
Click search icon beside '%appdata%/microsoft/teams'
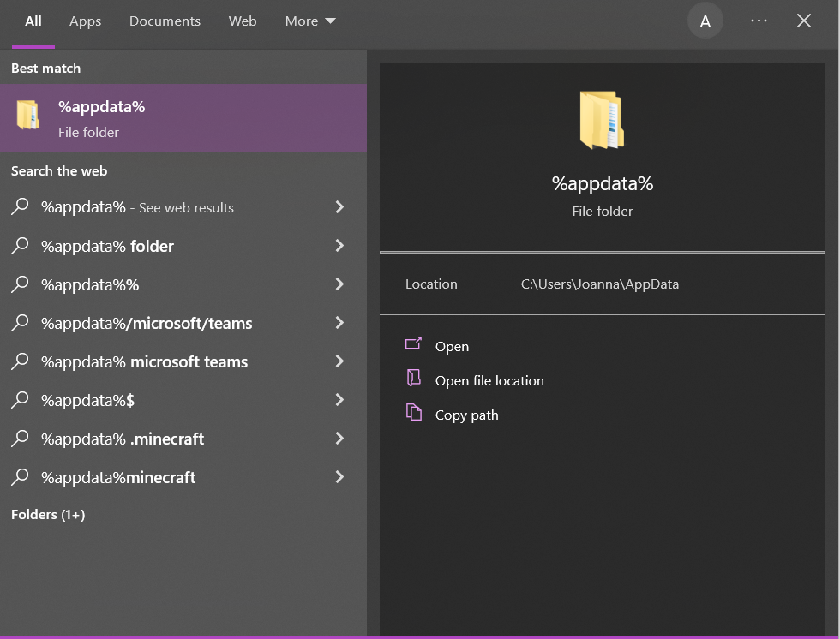pyautogui.click(x=20, y=322)
